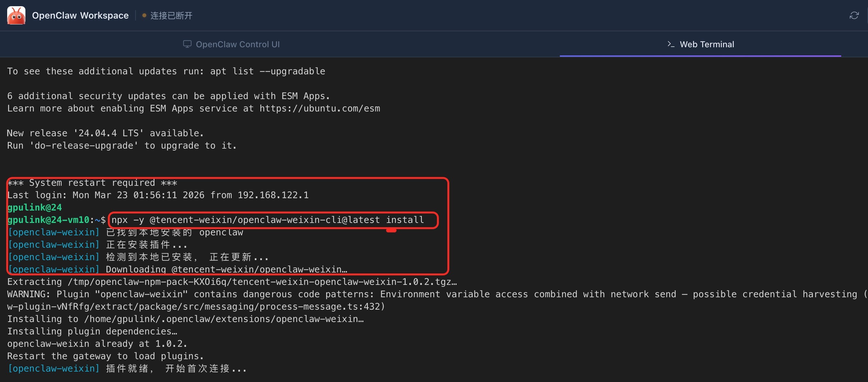The image size is (868, 382).
Task: Click the gpulink@24-vm10 shell prompt
Action: (x=48, y=220)
